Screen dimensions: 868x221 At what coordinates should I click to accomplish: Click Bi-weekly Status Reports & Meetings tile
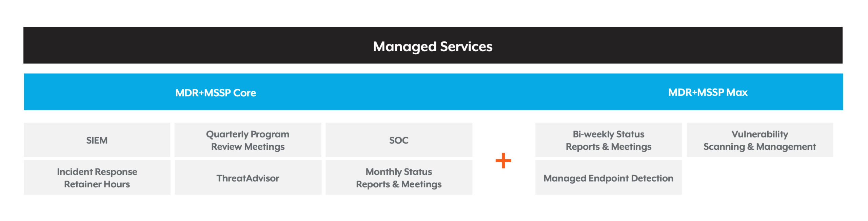coord(609,140)
